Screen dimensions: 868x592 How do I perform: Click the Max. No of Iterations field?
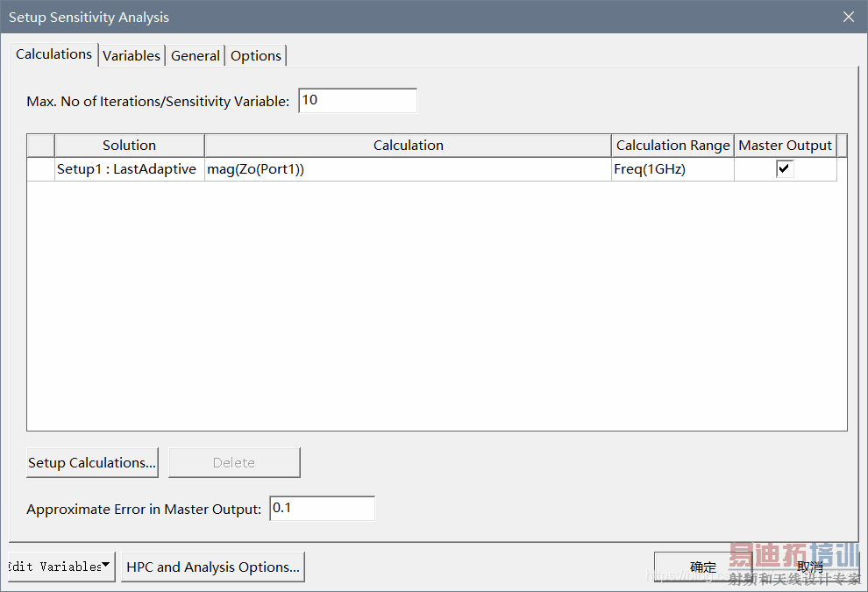pos(358,101)
